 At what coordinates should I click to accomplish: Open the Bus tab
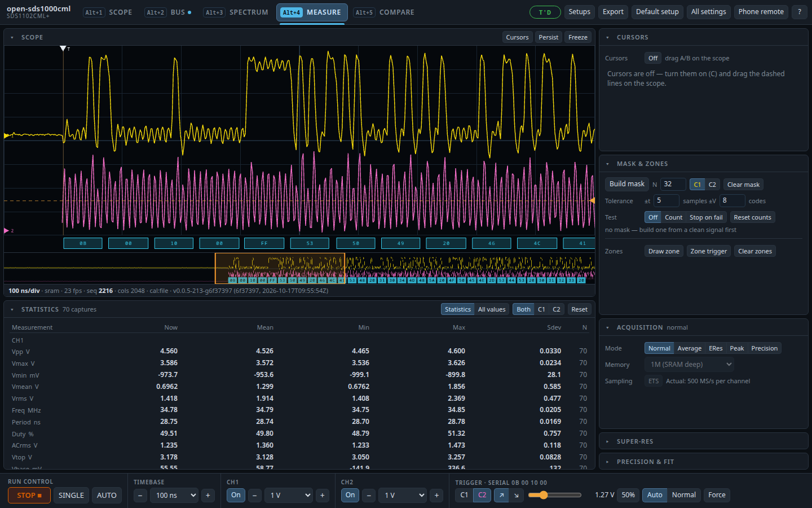(169, 12)
